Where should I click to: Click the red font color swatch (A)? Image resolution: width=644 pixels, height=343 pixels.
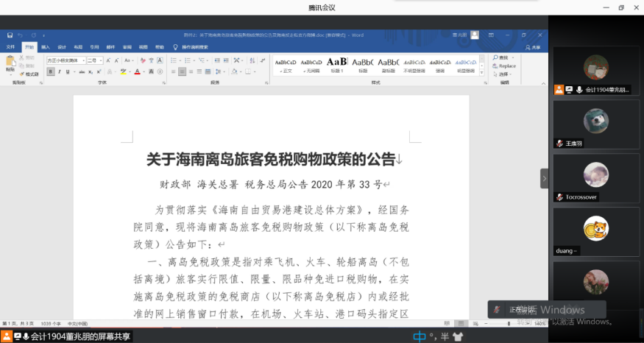[137, 72]
